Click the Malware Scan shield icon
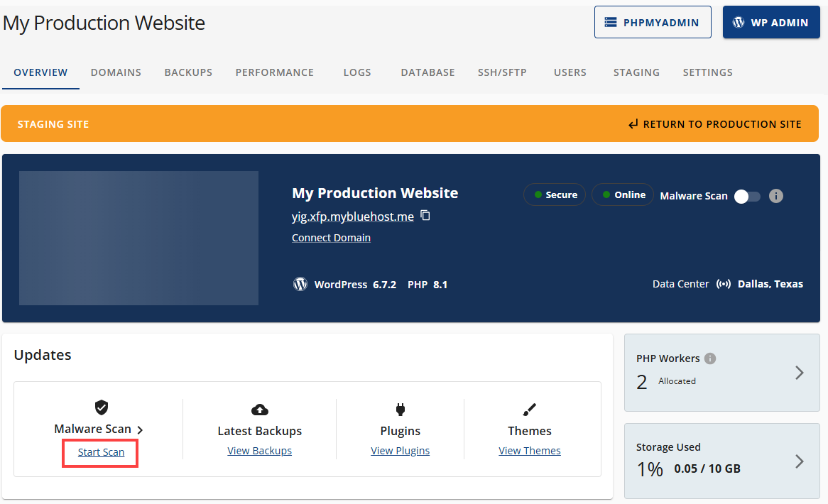828x504 pixels. 101,407
